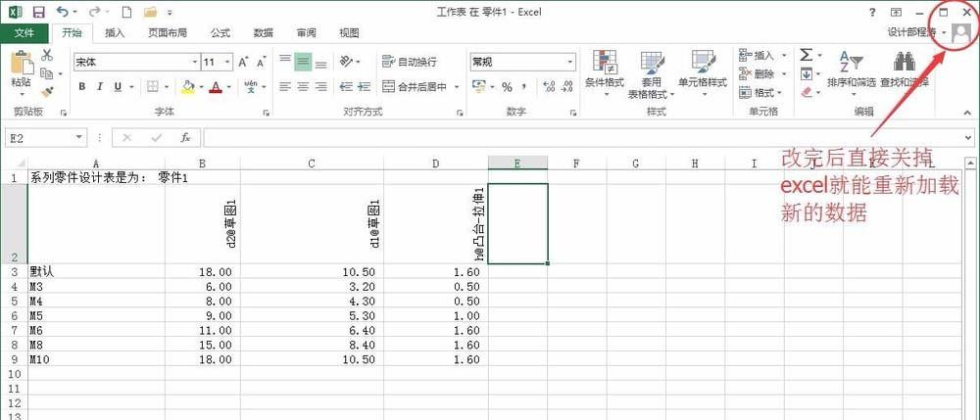The height and width of the screenshot is (420, 980).
Task: Decrease font size with smaller A icon
Action: click(x=262, y=62)
